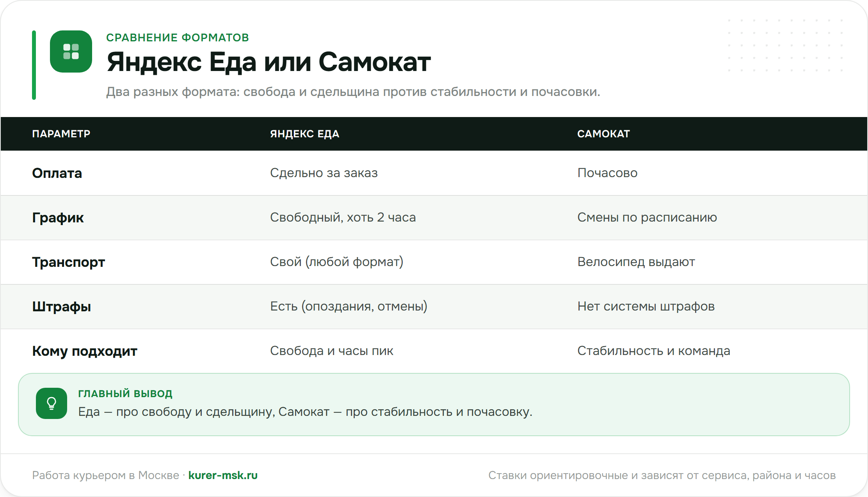Click the cell Сдельно за заказ

[324, 173]
